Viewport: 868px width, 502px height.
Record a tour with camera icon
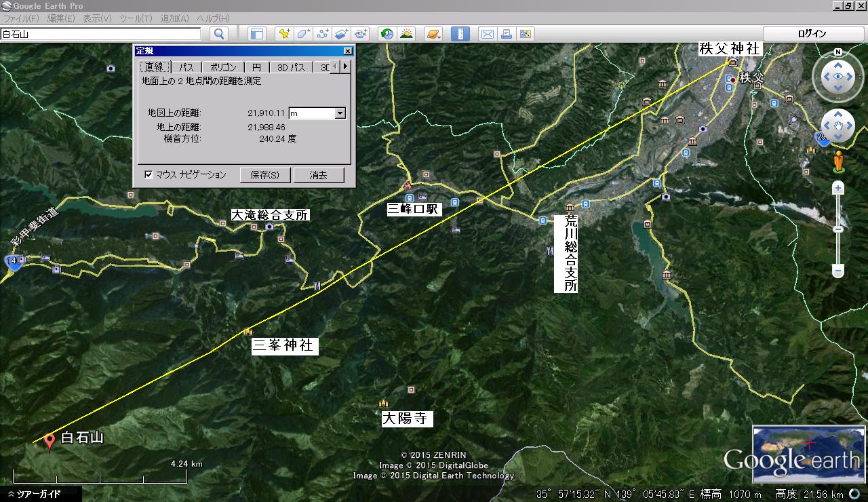(x=361, y=34)
